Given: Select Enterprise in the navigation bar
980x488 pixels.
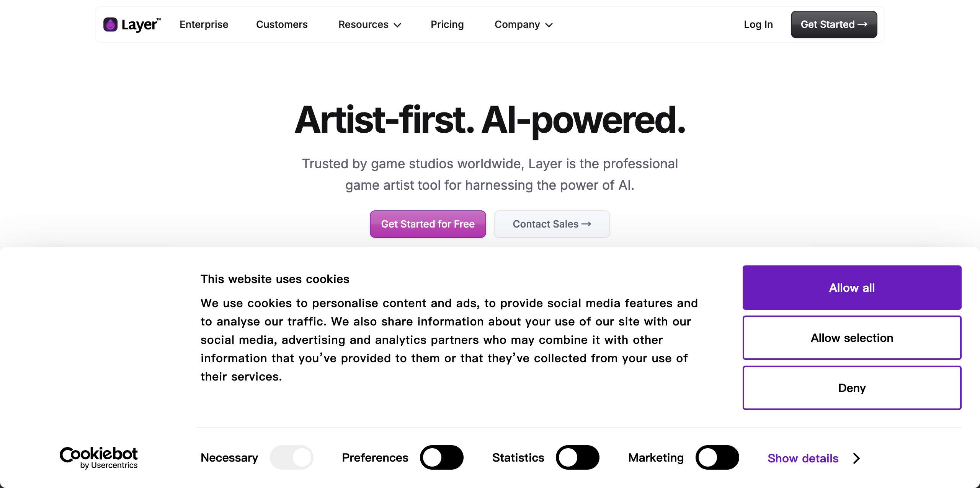Looking at the screenshot, I should (x=204, y=24).
